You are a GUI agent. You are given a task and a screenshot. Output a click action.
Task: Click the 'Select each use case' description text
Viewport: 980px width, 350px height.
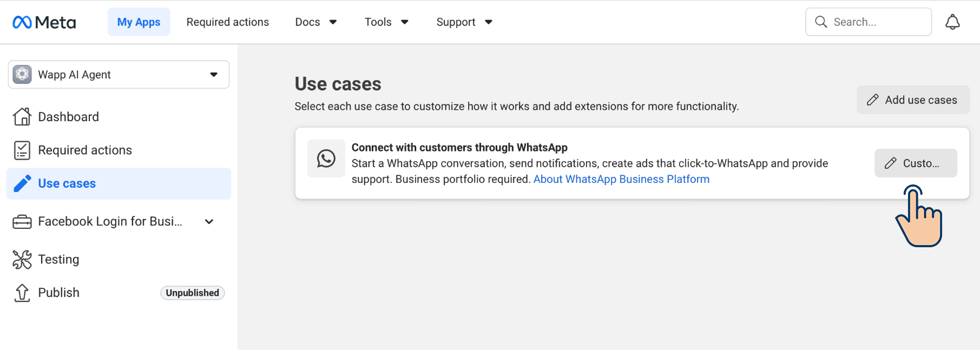pyautogui.click(x=516, y=106)
